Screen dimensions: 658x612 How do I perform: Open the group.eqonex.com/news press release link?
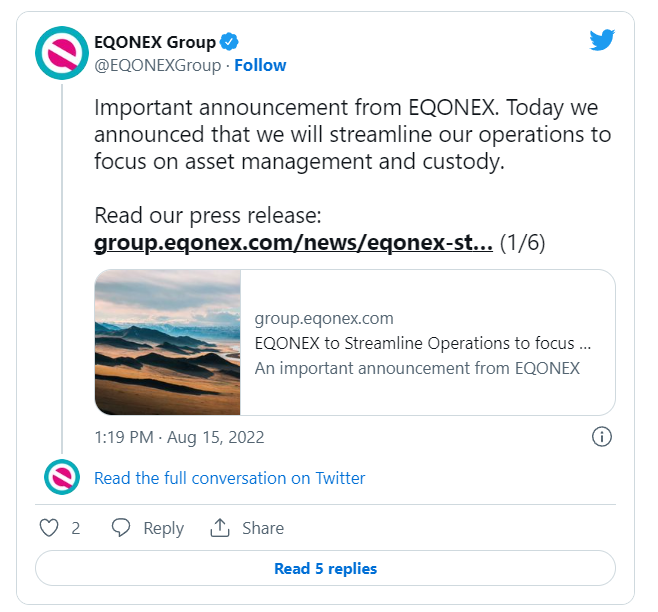pos(293,242)
